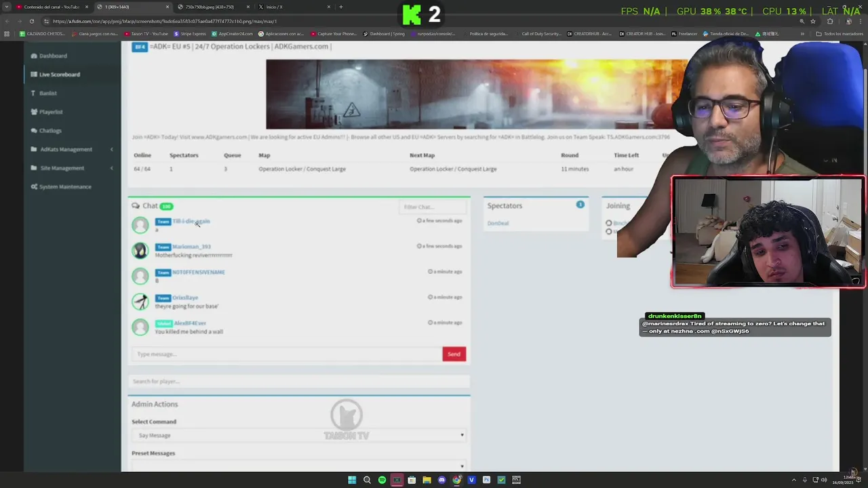The height and width of the screenshot is (488, 868).
Task: Click the avatar next to Marioman_393
Action: (140, 251)
